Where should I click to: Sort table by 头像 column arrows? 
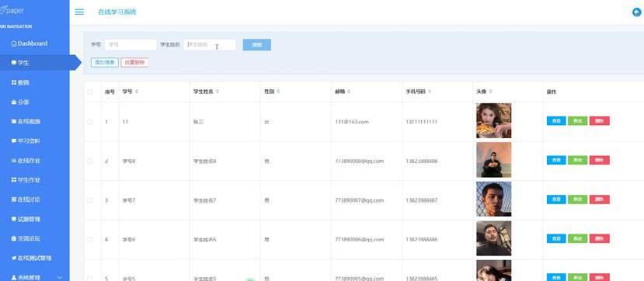(491, 92)
